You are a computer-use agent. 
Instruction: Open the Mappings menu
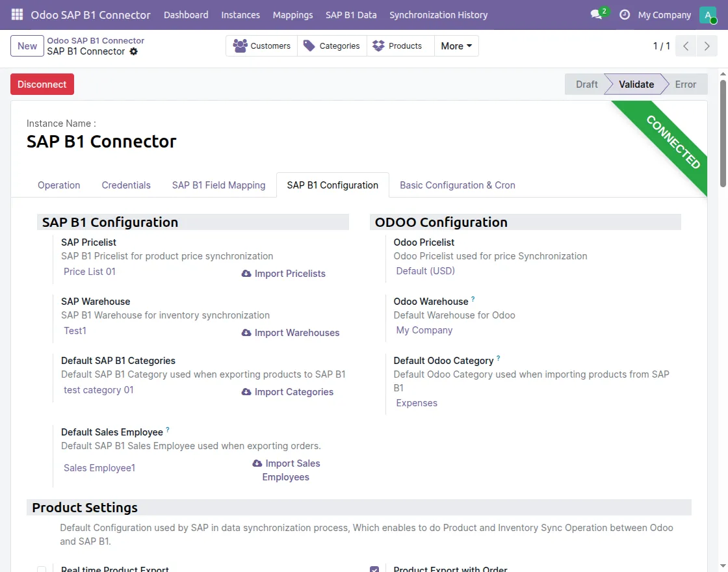[292, 15]
